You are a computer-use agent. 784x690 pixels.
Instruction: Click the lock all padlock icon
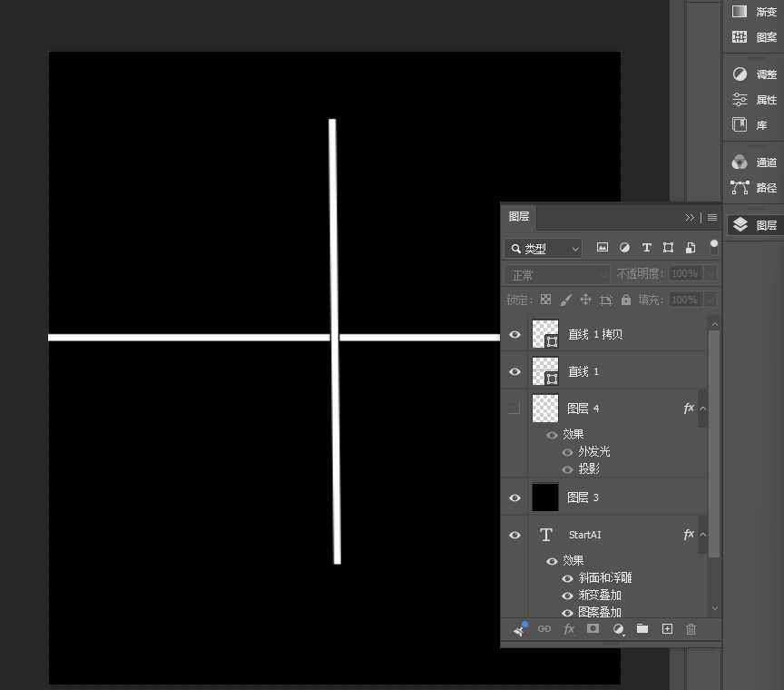tap(626, 300)
